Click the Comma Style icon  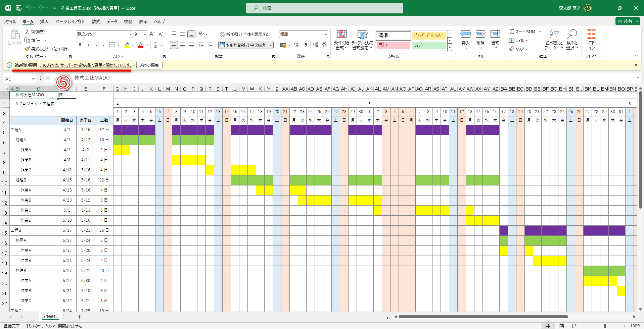tap(306, 45)
